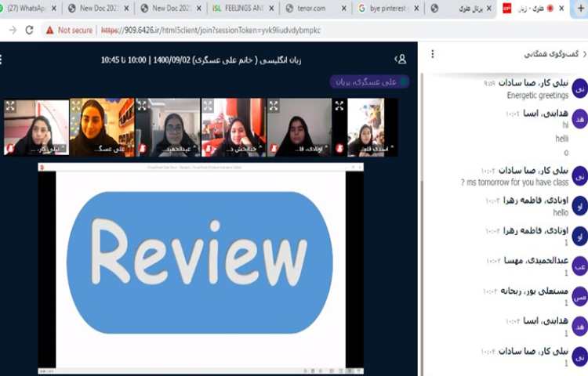Fullscreen the علی عسگ webcam
This screenshot has height=376, width=588.
click(x=76, y=107)
